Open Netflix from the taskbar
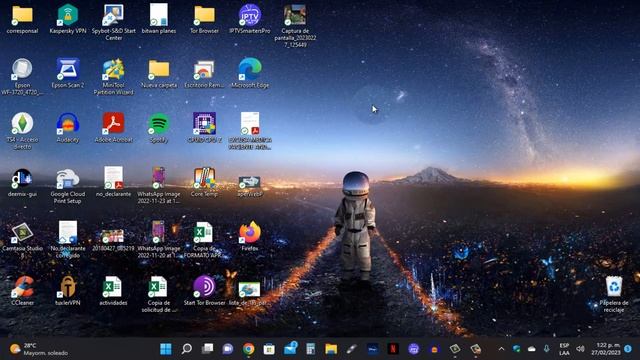The height and width of the screenshot is (360, 640). click(393, 349)
